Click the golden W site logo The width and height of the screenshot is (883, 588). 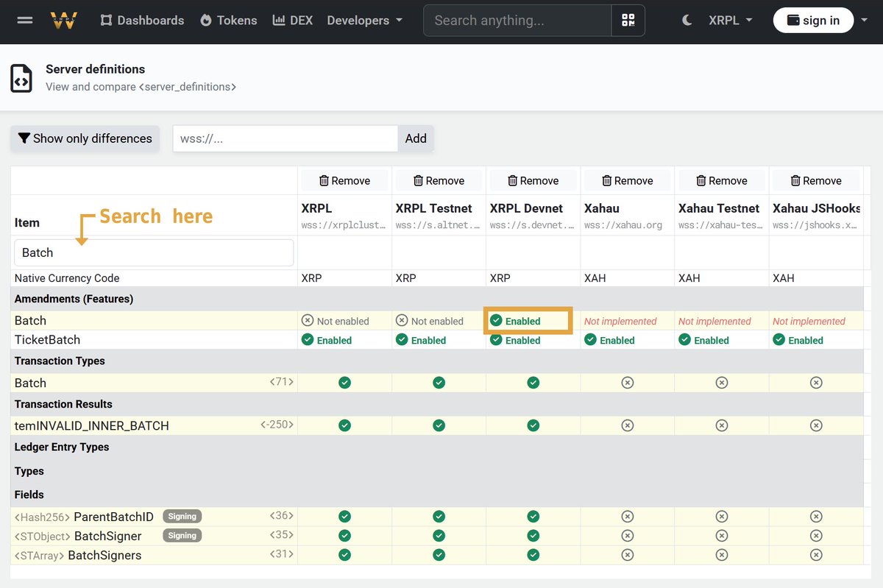(64, 21)
